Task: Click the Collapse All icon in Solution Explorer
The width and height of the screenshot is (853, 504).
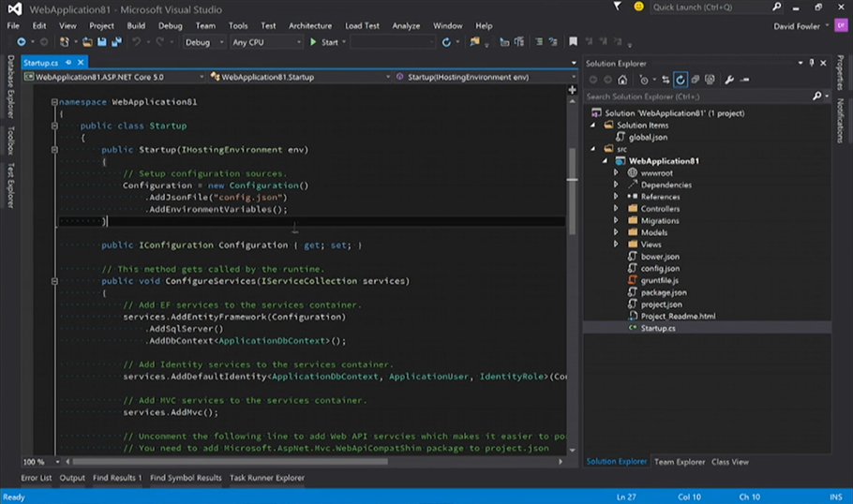Action: (x=695, y=80)
